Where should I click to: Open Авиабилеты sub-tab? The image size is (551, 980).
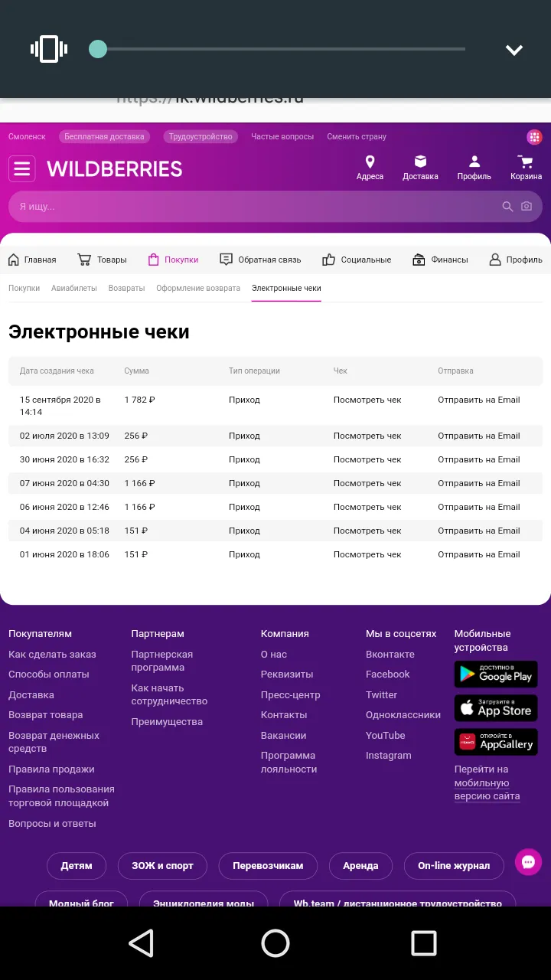tap(74, 289)
